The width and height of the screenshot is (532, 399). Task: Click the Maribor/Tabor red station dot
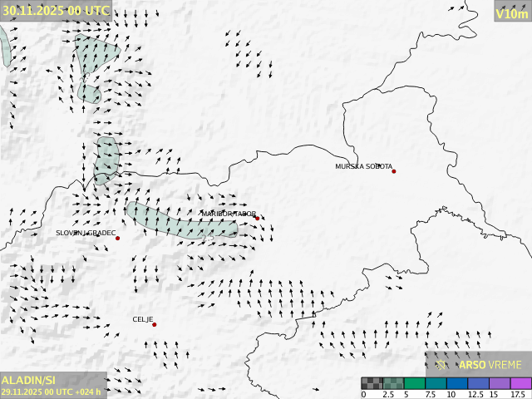258,219
